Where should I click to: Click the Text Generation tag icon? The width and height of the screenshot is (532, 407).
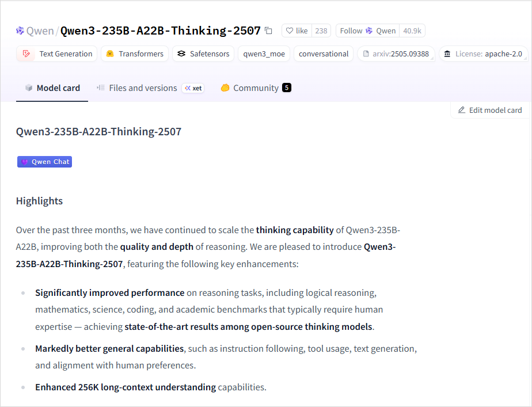26,54
